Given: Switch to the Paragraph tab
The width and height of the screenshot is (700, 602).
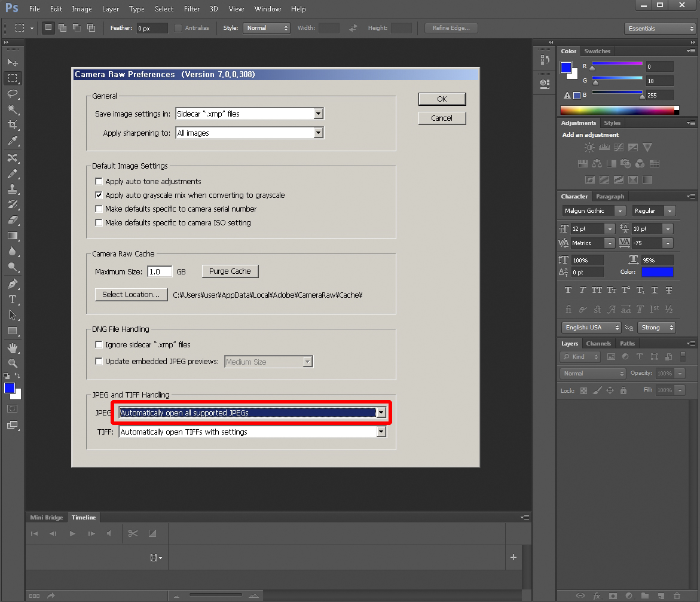Looking at the screenshot, I should (x=610, y=197).
